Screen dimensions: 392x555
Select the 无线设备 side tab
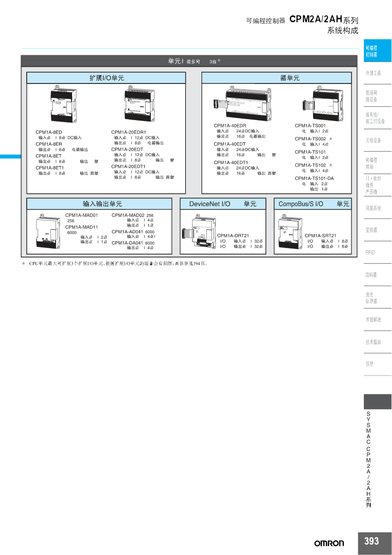point(378,140)
